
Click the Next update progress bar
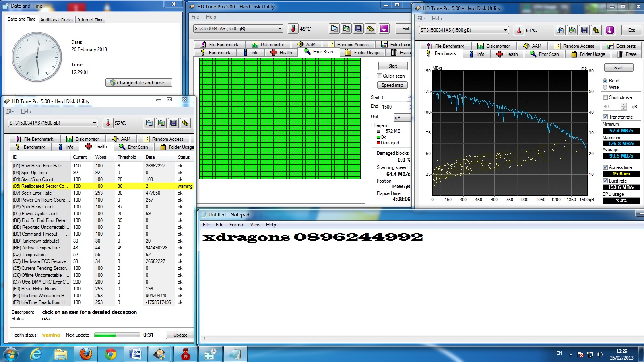point(117,335)
